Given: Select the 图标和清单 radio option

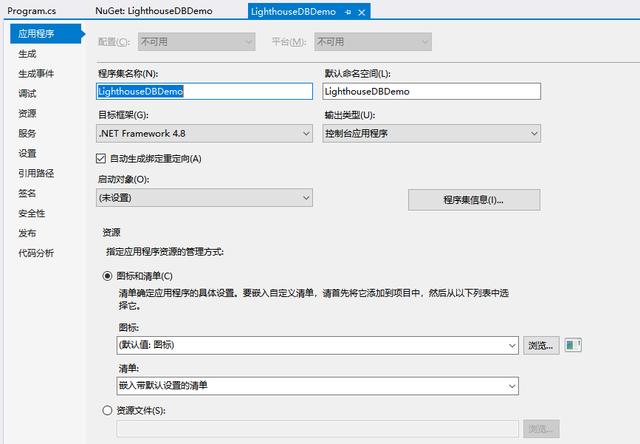Looking at the screenshot, I should pyautogui.click(x=107, y=276).
